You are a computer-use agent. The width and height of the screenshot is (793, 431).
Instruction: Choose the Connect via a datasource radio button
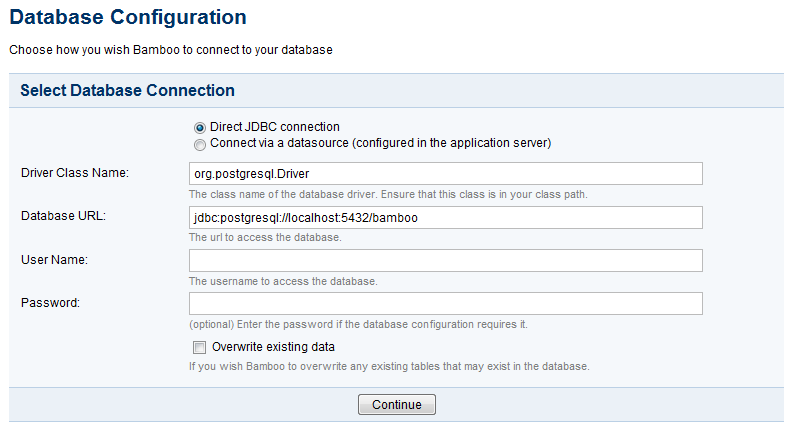coord(200,145)
